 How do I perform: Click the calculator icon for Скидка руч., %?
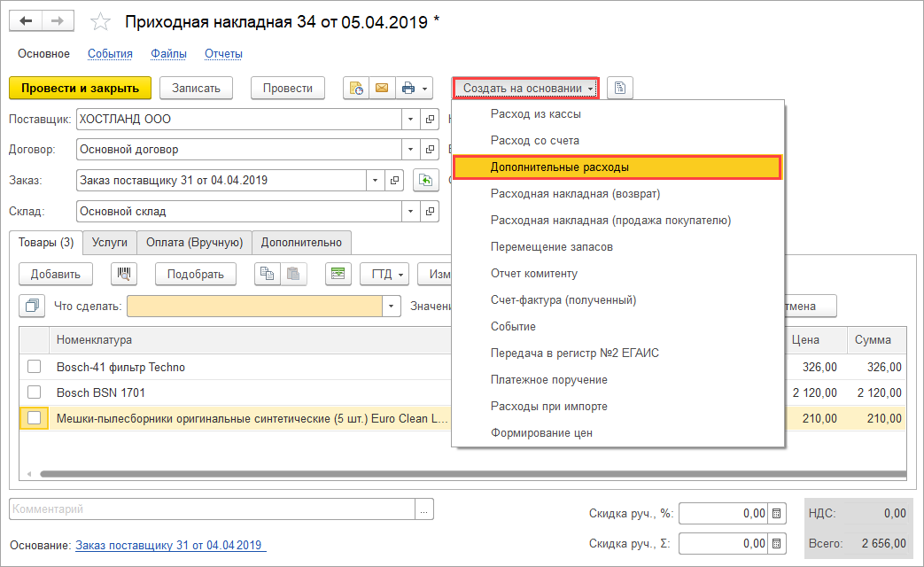777,513
